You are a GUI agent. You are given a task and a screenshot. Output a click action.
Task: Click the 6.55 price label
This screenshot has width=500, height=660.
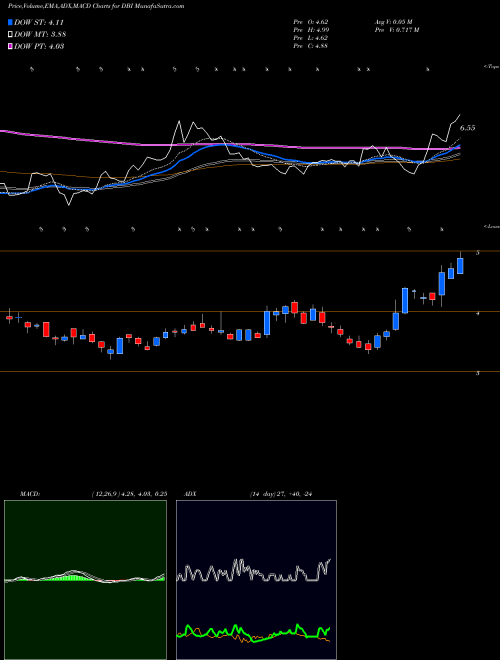point(467,128)
